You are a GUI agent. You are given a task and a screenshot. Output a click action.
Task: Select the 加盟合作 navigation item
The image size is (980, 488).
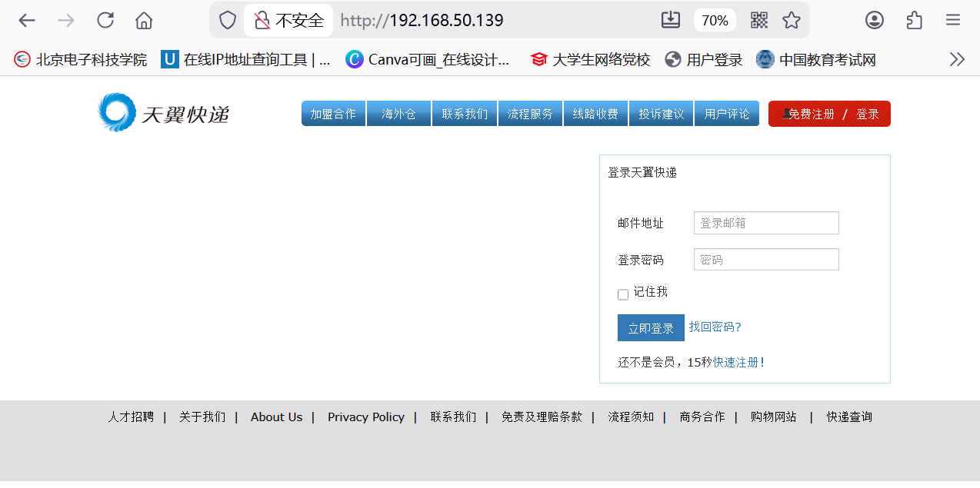pos(333,113)
